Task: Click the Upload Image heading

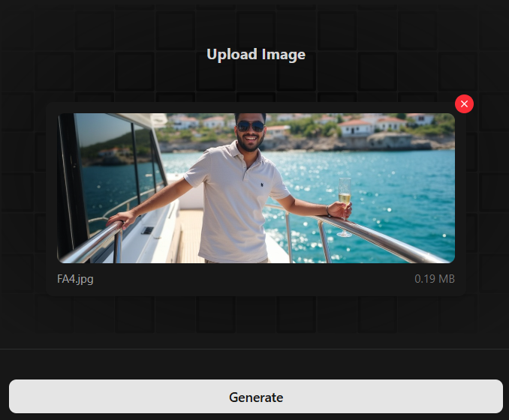Action: (255, 55)
